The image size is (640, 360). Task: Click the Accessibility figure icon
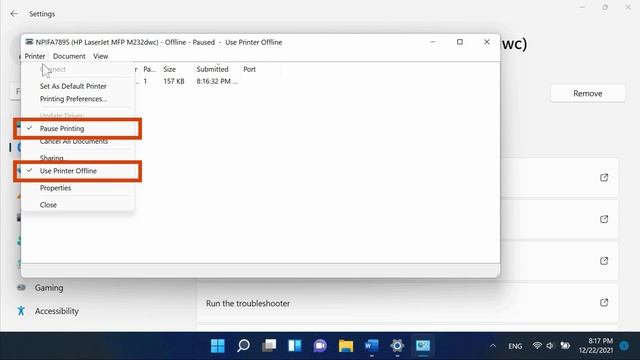(x=21, y=311)
